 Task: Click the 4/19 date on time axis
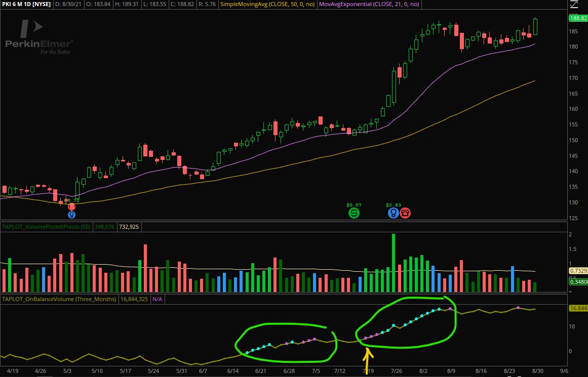(x=12, y=371)
